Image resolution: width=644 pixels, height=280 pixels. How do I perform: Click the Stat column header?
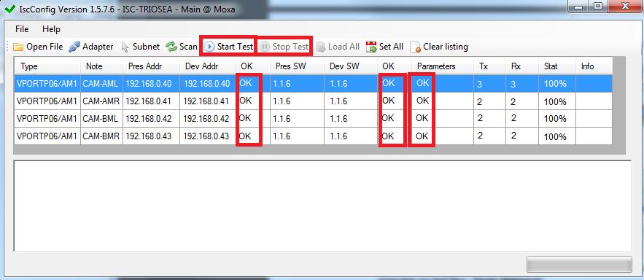[x=557, y=66]
